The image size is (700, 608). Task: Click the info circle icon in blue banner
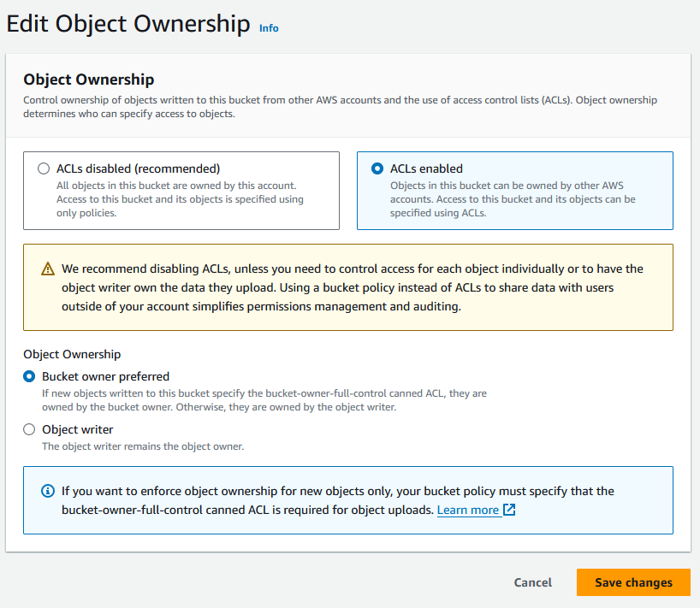tap(47, 490)
